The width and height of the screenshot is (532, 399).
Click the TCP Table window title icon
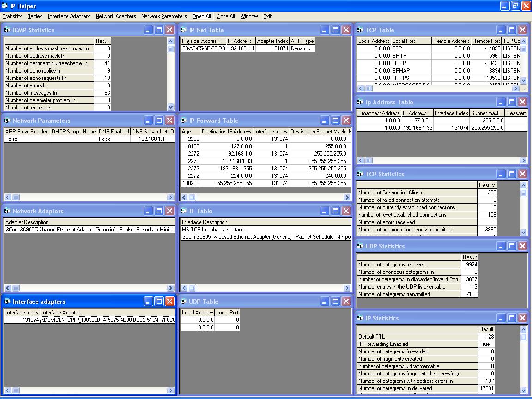coord(360,30)
